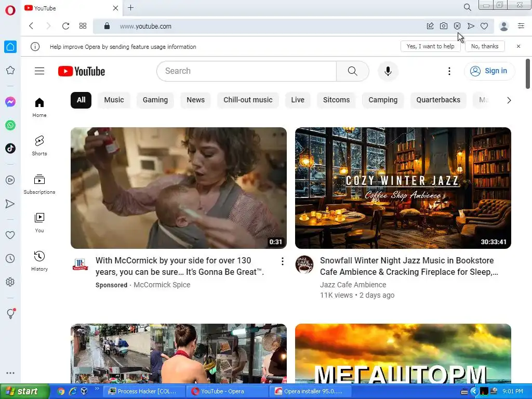Open Cozy Winter Jazz video thumbnail
Image resolution: width=532 pixels, height=399 pixels.
coord(403,188)
